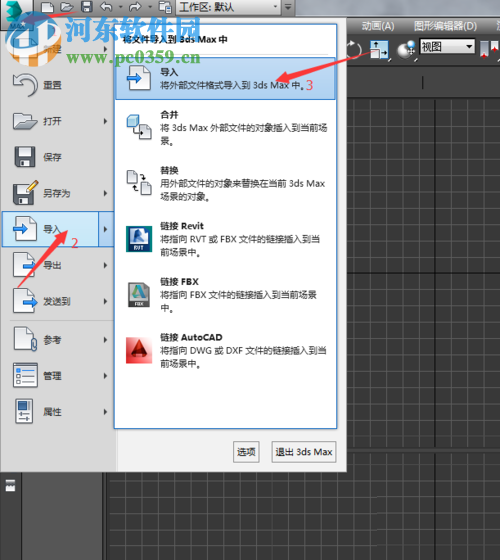Click the open folder icon in quick access toolbar
This screenshot has width=500, height=560.
[x=67, y=7]
